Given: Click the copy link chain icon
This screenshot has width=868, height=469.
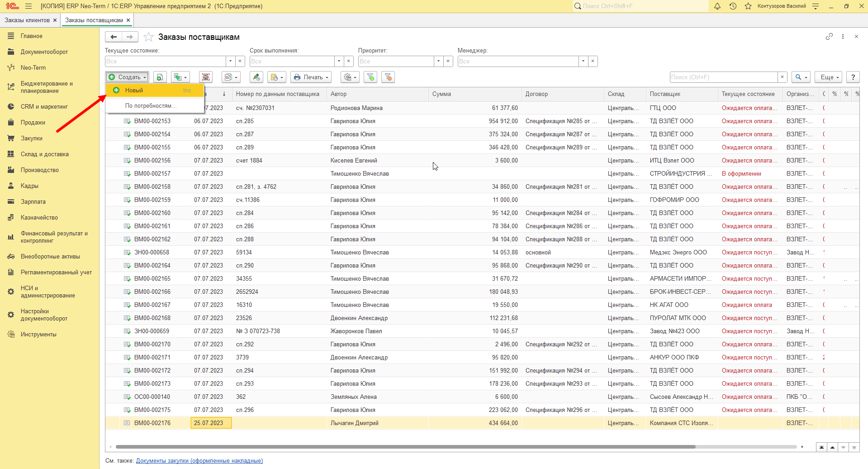Looking at the screenshot, I should point(829,37).
